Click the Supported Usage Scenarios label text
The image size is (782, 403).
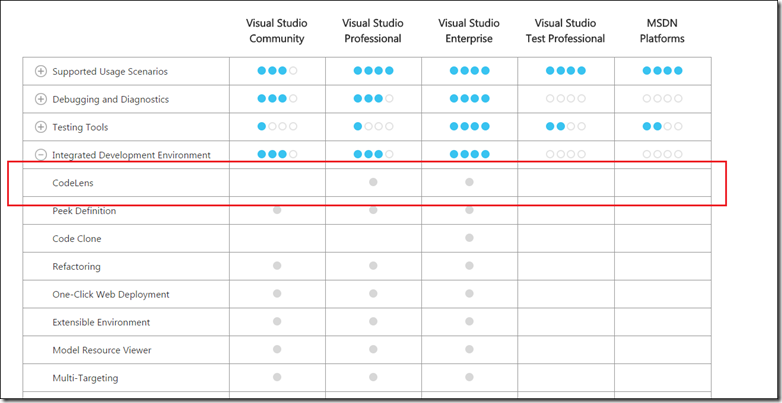click(x=110, y=71)
